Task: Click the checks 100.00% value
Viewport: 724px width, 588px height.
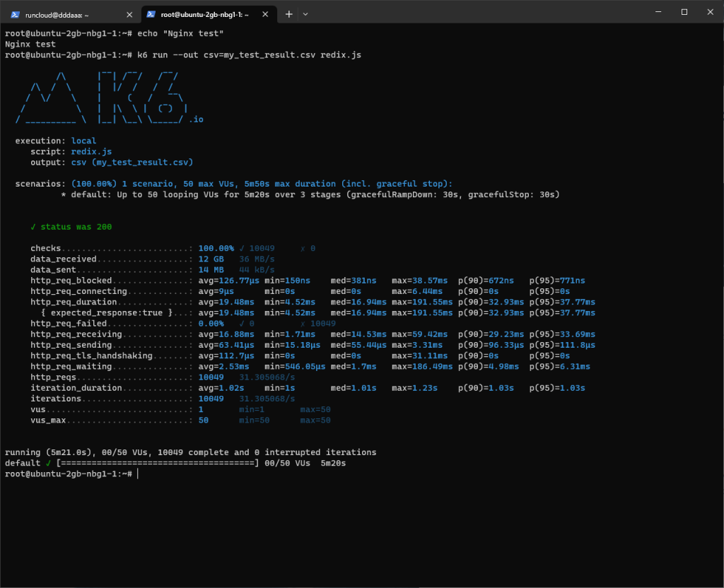Action: (x=216, y=248)
